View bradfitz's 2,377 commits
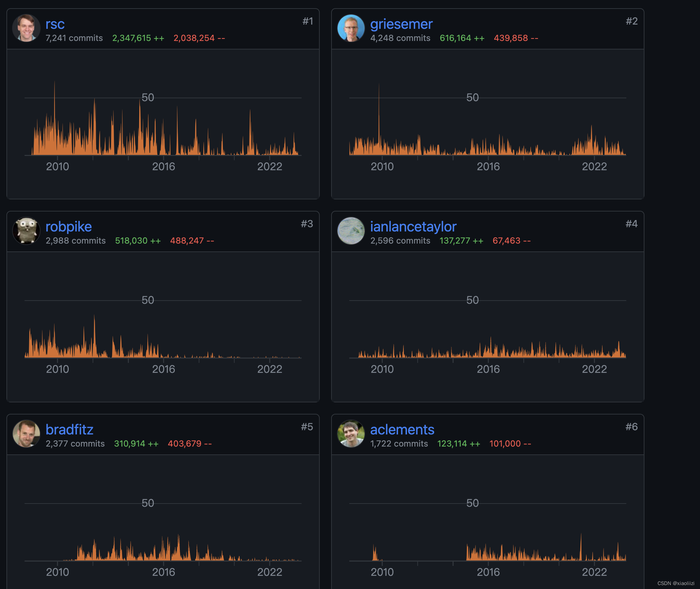This screenshot has height=589, width=700. (x=75, y=444)
